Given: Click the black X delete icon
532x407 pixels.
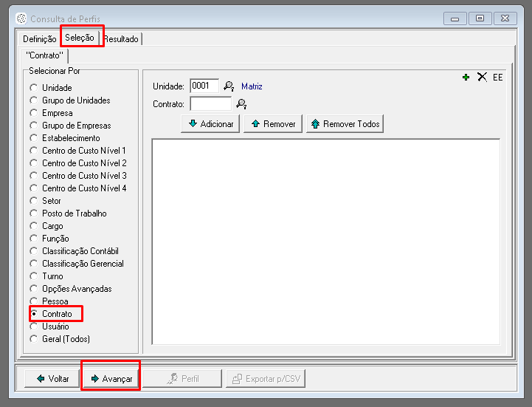Looking at the screenshot, I should pos(482,77).
